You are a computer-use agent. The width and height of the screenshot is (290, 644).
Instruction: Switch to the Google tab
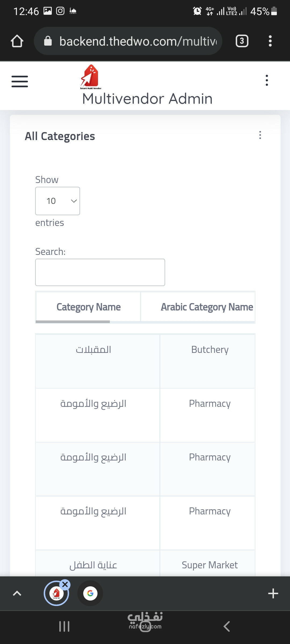90,593
